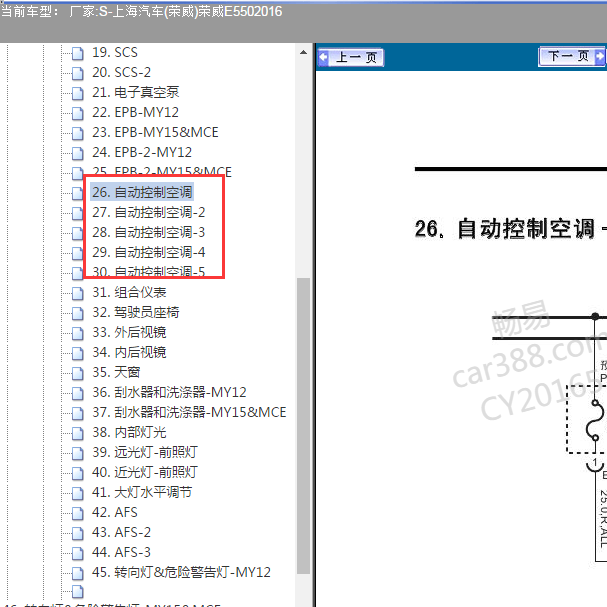607x607 pixels.
Task: Click document icon beside 38. 内部灯光
Action: point(78,434)
